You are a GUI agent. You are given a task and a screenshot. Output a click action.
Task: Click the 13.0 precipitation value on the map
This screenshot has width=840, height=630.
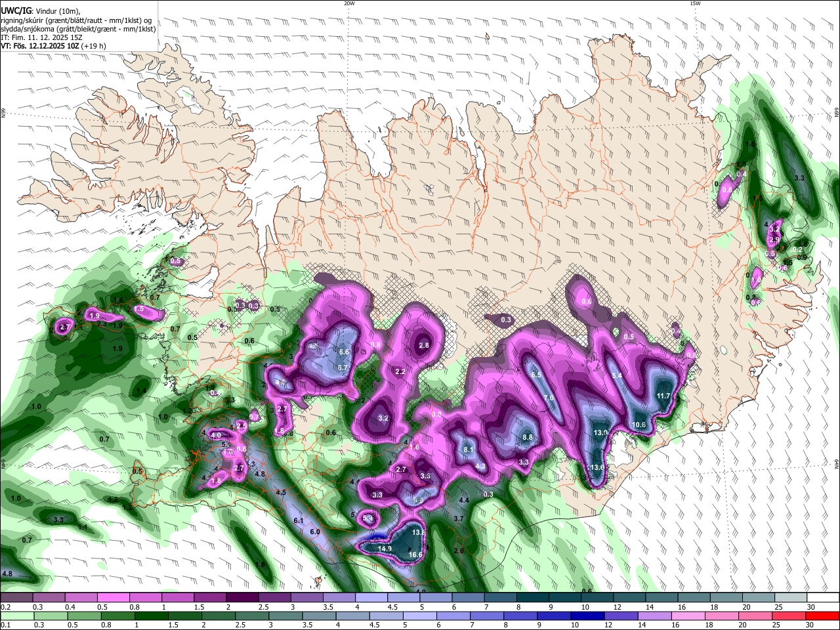[x=600, y=433]
